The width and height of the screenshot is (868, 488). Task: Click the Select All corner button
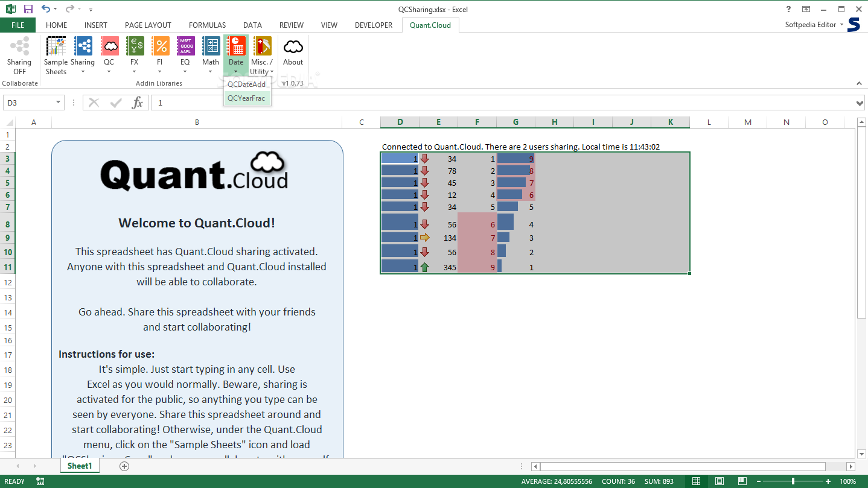tap(8, 122)
